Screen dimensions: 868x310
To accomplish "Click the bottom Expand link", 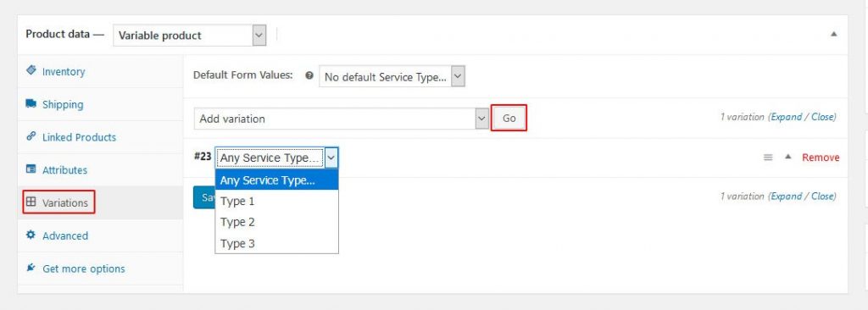I will 786,196.
